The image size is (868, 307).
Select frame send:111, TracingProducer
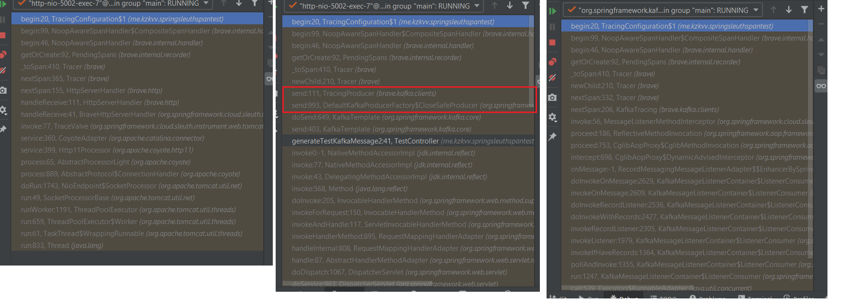click(x=408, y=93)
